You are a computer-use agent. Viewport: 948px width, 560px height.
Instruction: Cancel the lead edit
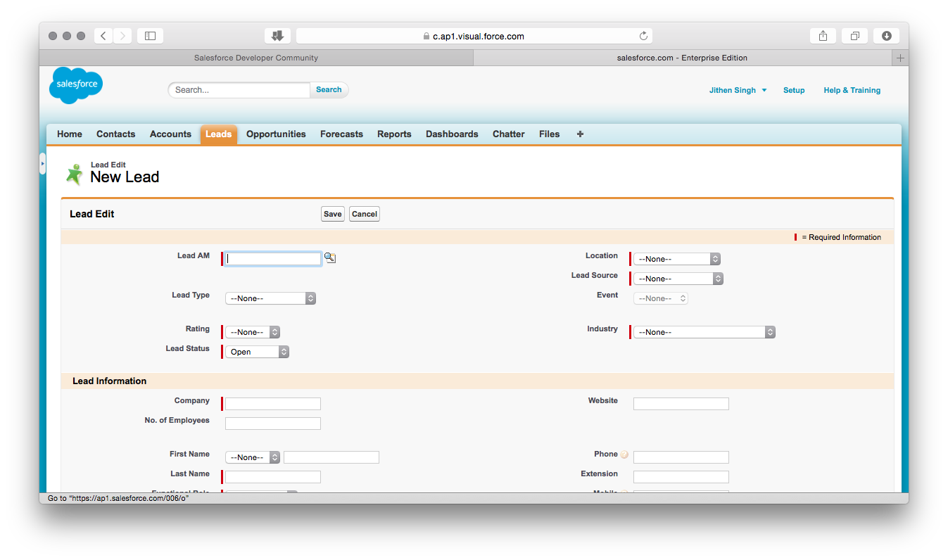(x=365, y=214)
